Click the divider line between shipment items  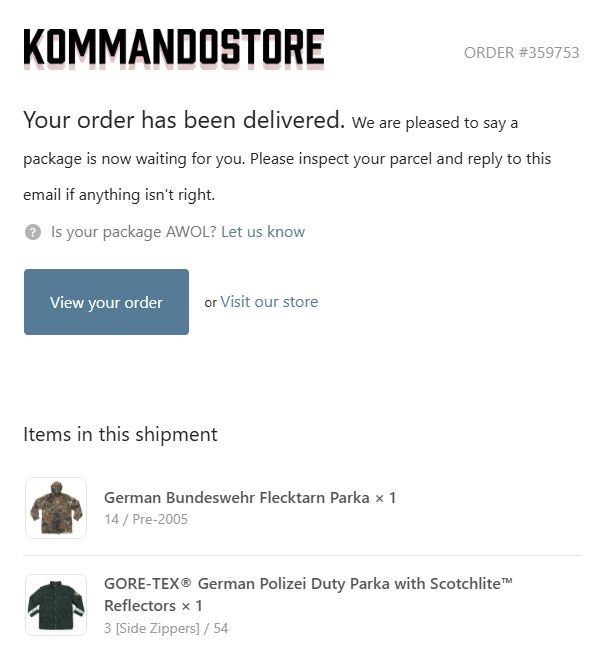(x=302, y=555)
